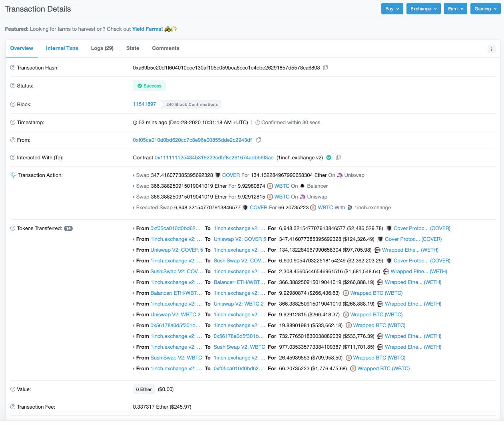Click WETH icon in the 134.1322 transfer row

[377, 250]
